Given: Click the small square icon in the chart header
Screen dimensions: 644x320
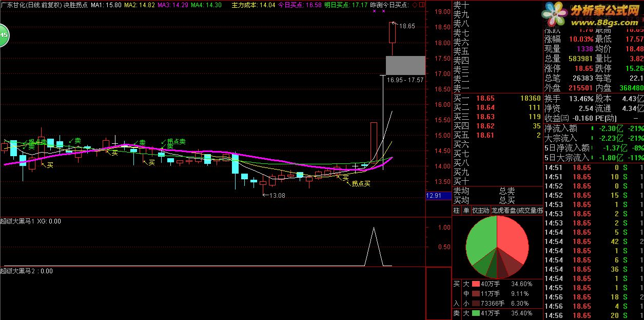Looking at the screenshot, I should click(421, 5).
